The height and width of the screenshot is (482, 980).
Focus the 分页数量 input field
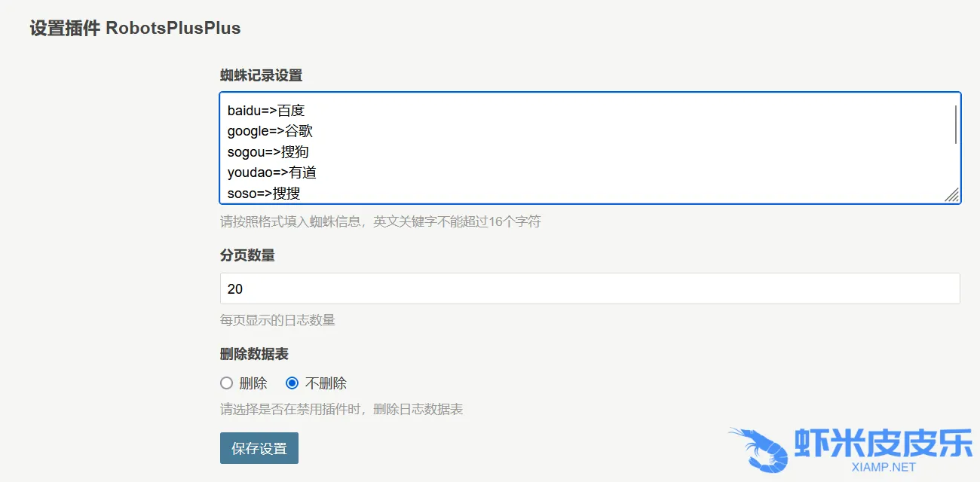click(590, 288)
